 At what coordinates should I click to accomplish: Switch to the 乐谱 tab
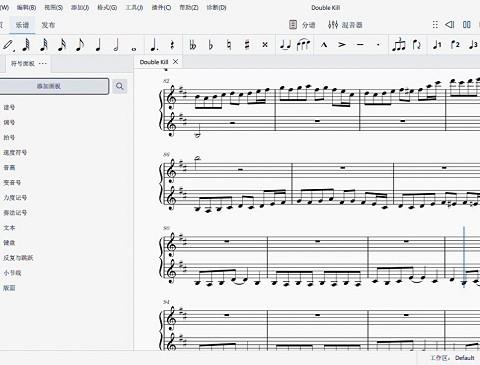22,25
